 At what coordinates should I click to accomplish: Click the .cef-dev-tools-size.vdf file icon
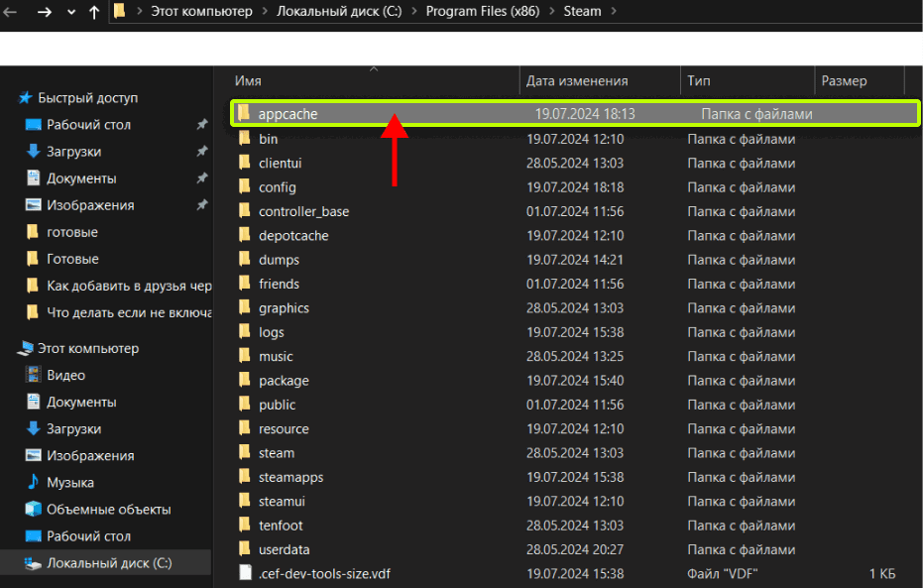click(x=246, y=573)
